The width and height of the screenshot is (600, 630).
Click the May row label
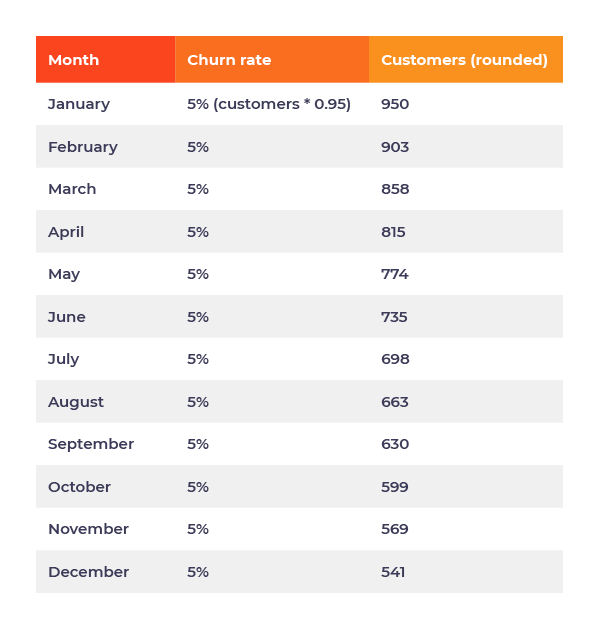click(x=64, y=274)
